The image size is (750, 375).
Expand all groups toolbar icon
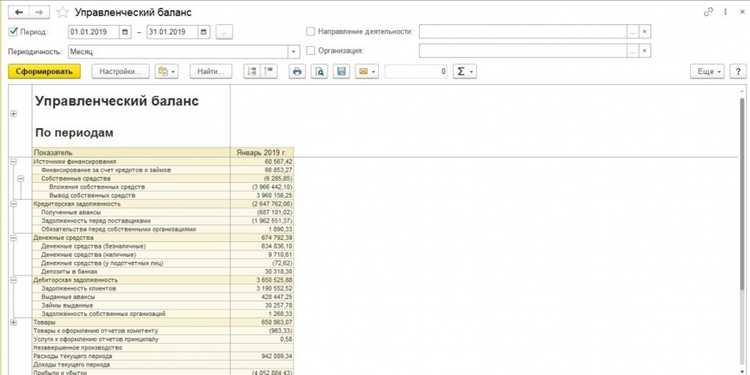click(x=252, y=71)
